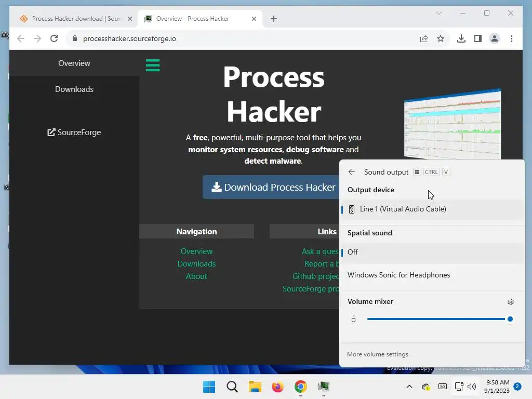Open Chrome downloads icon
The width and height of the screenshot is (532, 399).
pyautogui.click(x=461, y=38)
